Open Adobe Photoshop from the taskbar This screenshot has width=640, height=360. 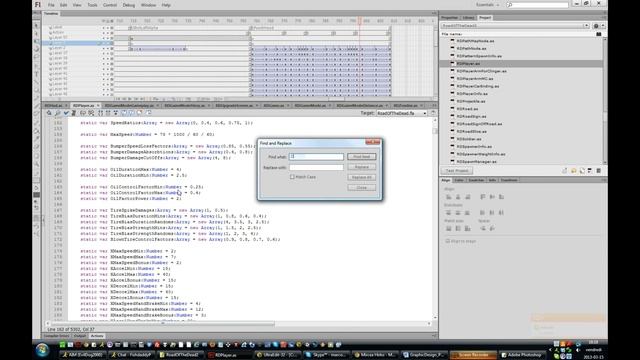pyautogui.click(x=523, y=355)
